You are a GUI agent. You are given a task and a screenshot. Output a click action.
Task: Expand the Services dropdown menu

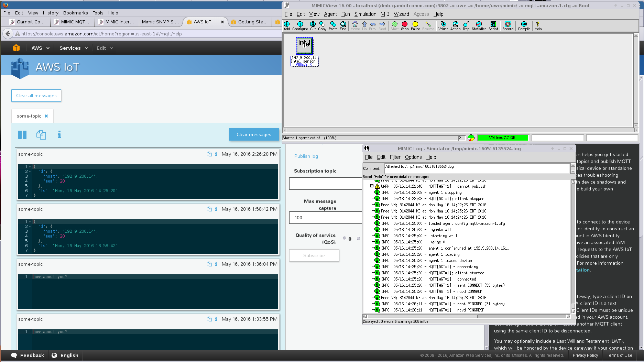[x=74, y=48]
